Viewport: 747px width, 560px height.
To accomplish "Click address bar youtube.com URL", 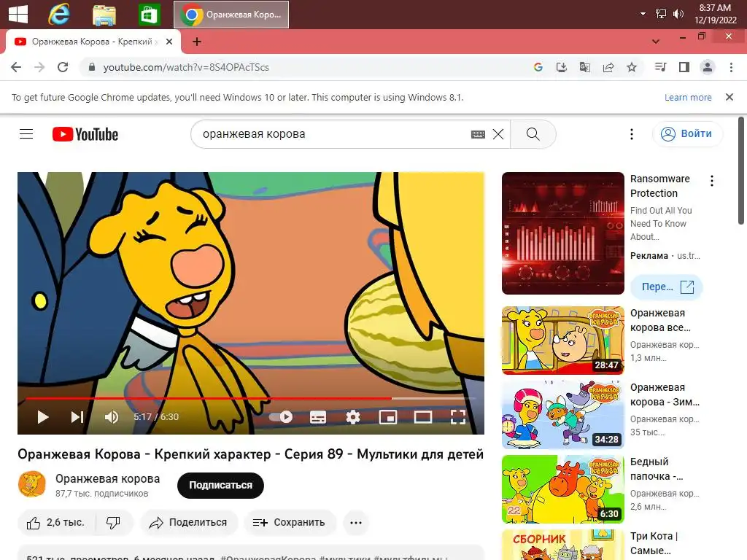I will coord(186,68).
